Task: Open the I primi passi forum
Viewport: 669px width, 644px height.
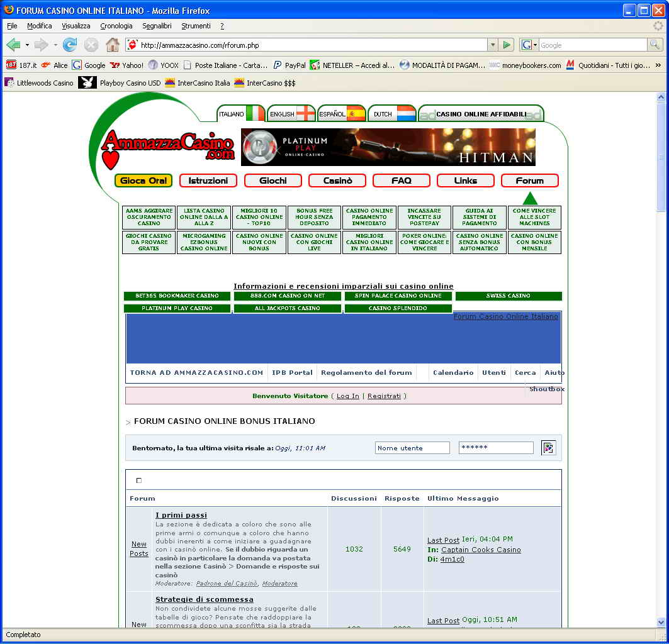Action: tap(181, 515)
